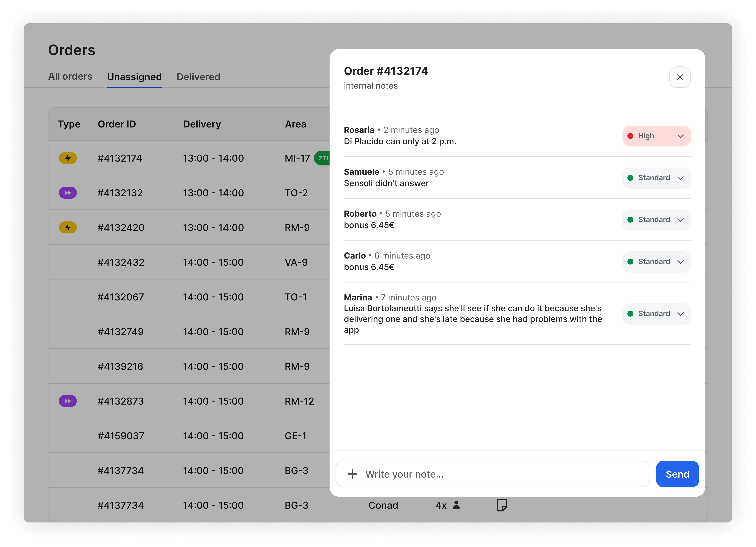The width and height of the screenshot is (756, 547).
Task: Click purple fast-forward icon for order #4132132
Action: pos(68,193)
